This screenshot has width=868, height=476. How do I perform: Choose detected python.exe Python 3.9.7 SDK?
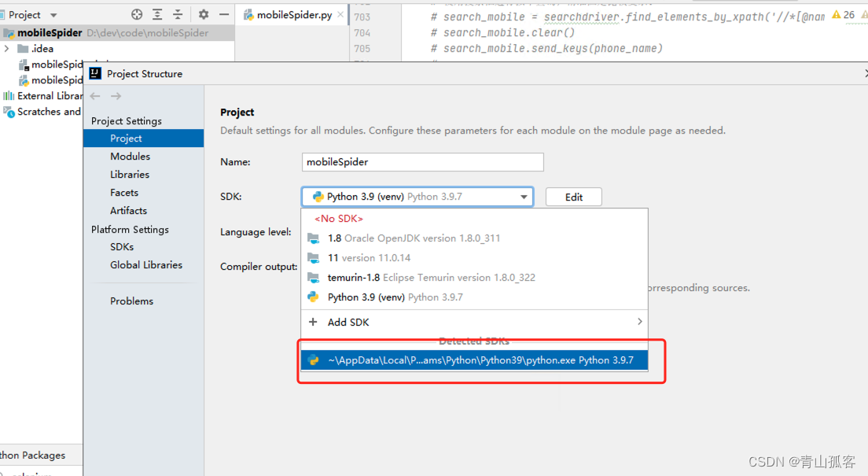click(480, 360)
